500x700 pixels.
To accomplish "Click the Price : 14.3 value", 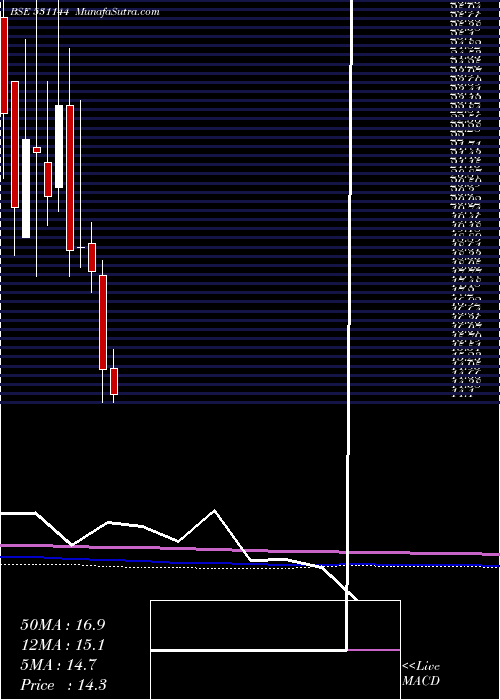I will [x=63, y=685].
